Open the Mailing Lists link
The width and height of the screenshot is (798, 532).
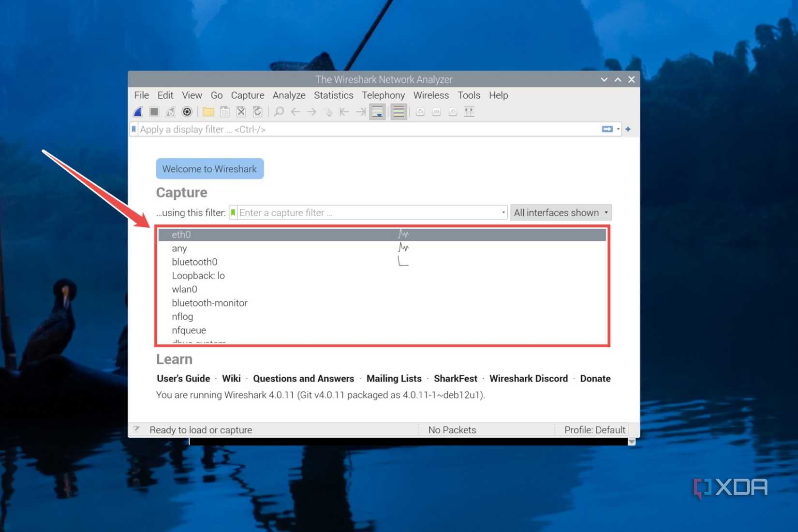coord(394,379)
